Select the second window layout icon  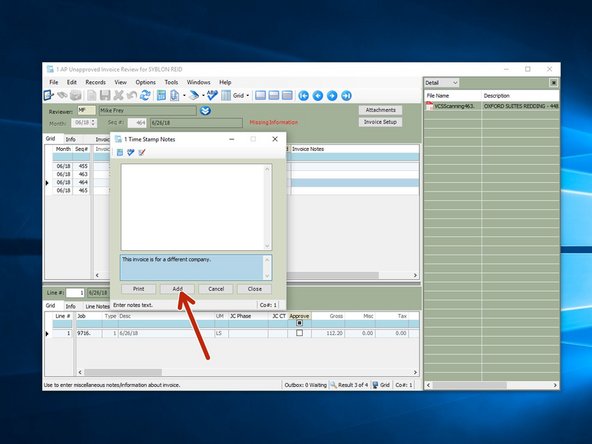274,96
